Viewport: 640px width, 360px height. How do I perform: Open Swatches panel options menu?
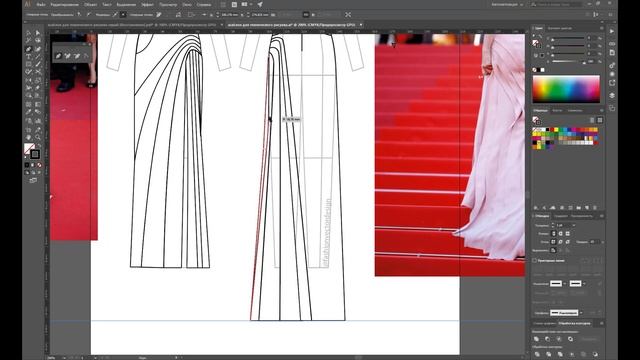602,111
